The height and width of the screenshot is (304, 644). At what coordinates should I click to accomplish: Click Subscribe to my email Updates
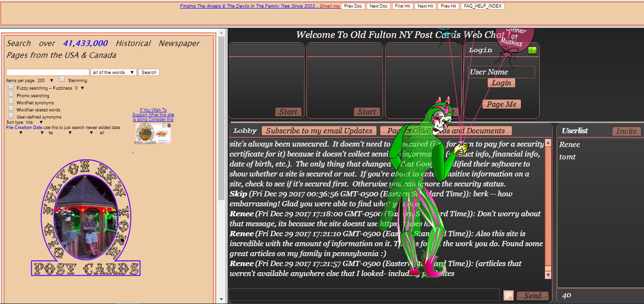[x=319, y=131]
